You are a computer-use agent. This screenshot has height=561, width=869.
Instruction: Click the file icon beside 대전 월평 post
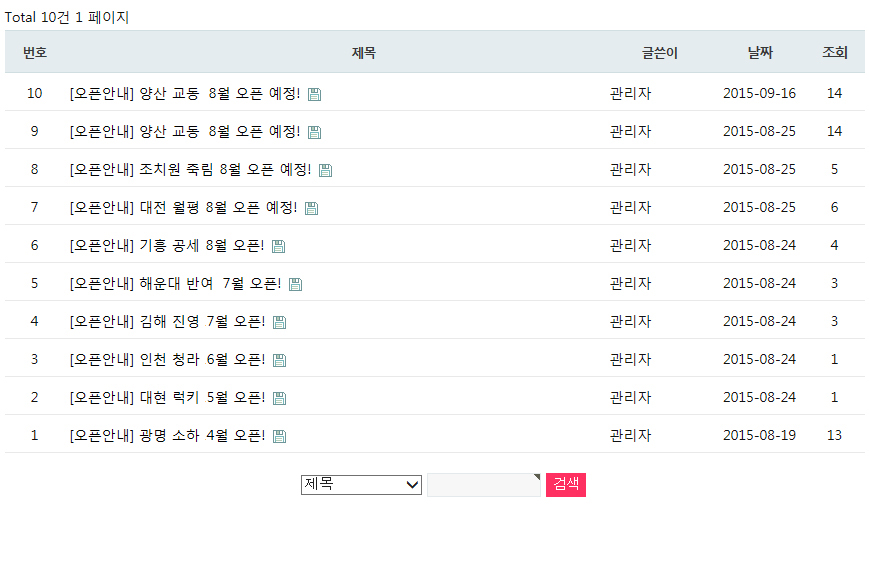click(311, 208)
